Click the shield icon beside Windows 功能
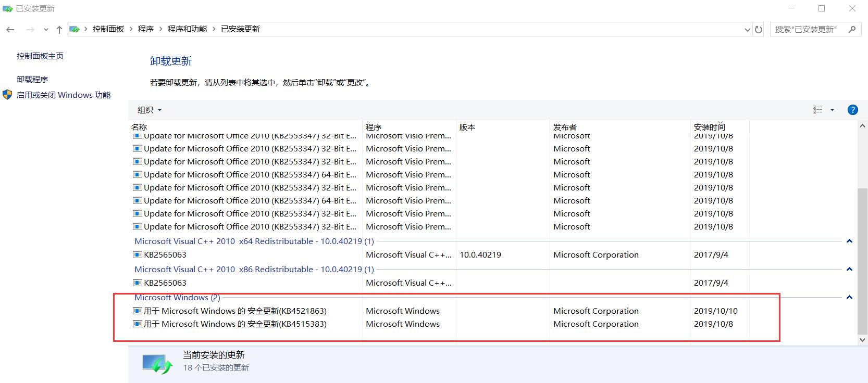The width and height of the screenshot is (868, 383). pyautogui.click(x=7, y=95)
